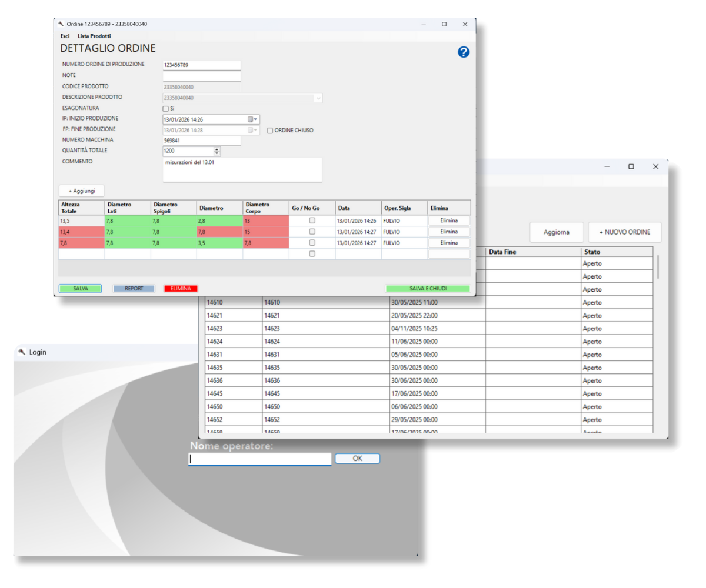Click the blue help question mark icon
Viewport: 706px width, 588px height.
point(464,52)
